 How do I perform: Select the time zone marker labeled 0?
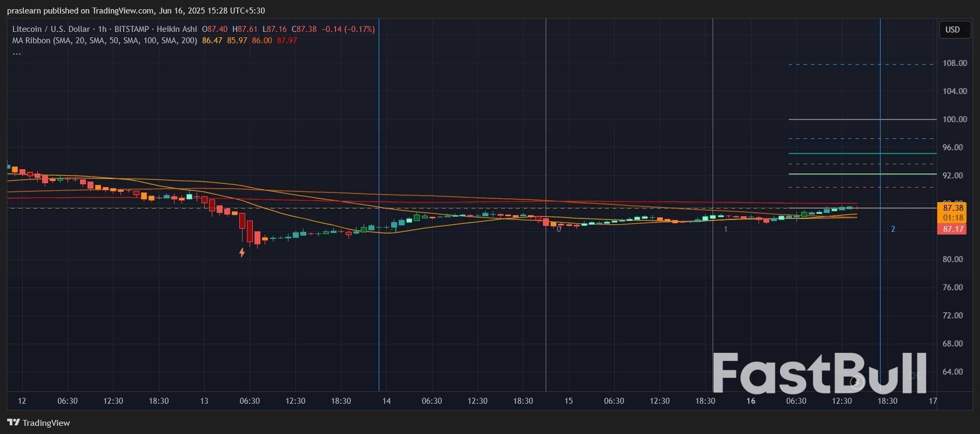pyautogui.click(x=559, y=229)
